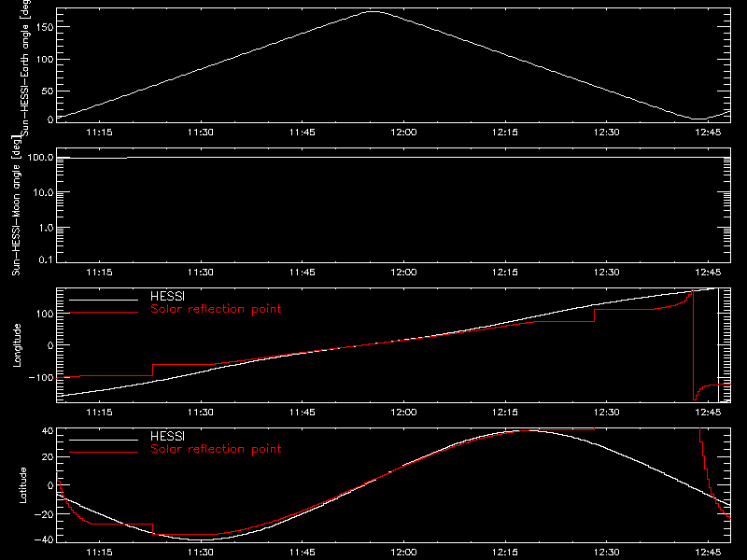Click 1.0 tick on Moon angle axis
This screenshot has height=560, width=747.
coord(46,228)
